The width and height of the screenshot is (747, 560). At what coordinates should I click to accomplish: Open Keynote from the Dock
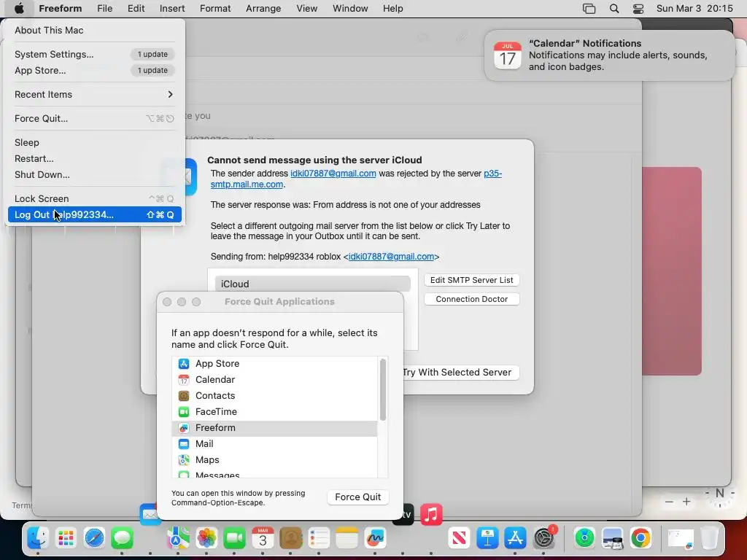[x=487, y=538]
